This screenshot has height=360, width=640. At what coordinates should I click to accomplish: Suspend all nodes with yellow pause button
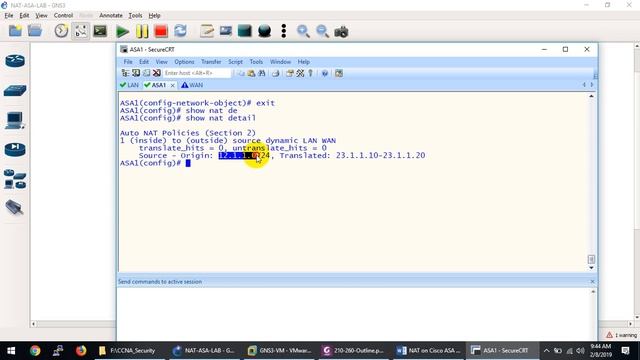(x=142, y=31)
